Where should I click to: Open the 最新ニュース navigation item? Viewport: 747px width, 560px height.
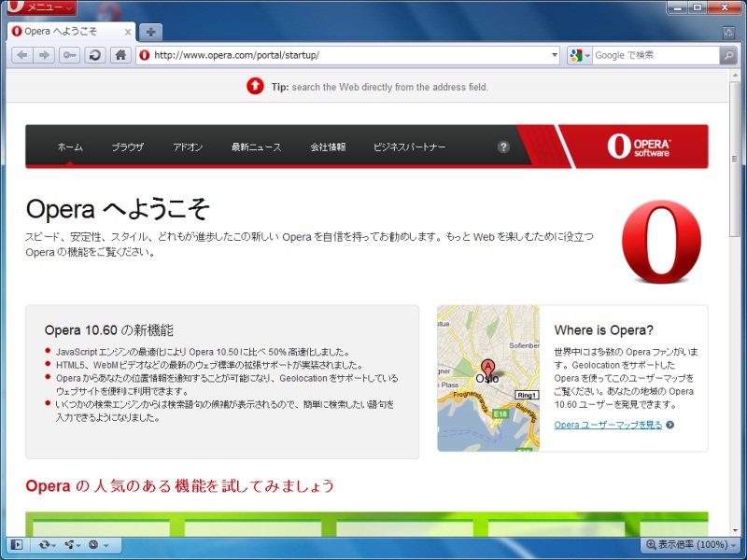[x=256, y=147]
